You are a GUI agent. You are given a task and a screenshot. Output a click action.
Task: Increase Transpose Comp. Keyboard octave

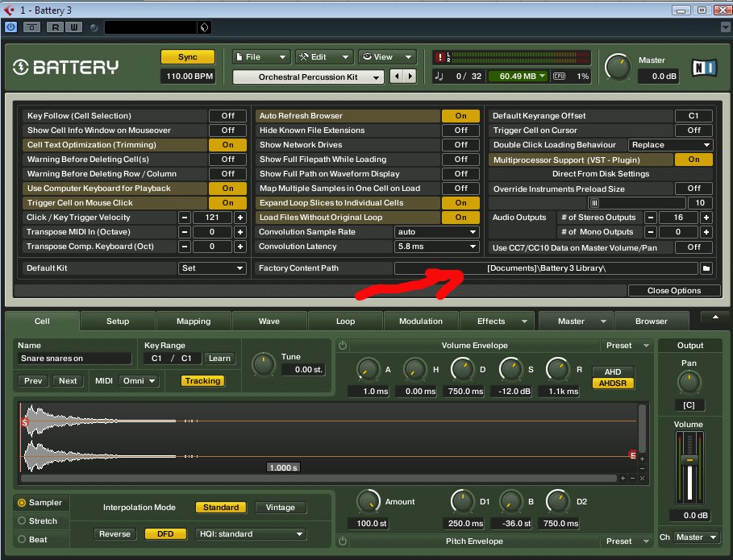(239, 246)
